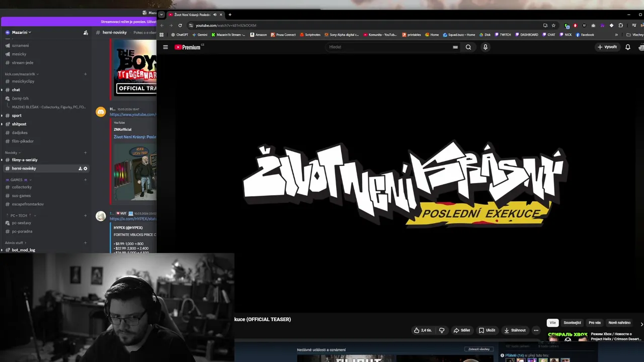
Task: Click the YouTube Premium logo
Action: 188,47
